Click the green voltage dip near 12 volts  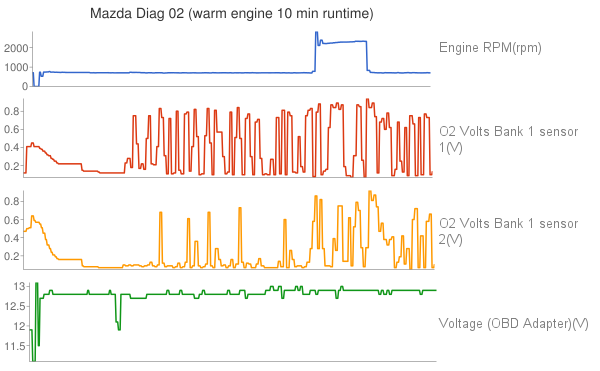tap(119, 325)
